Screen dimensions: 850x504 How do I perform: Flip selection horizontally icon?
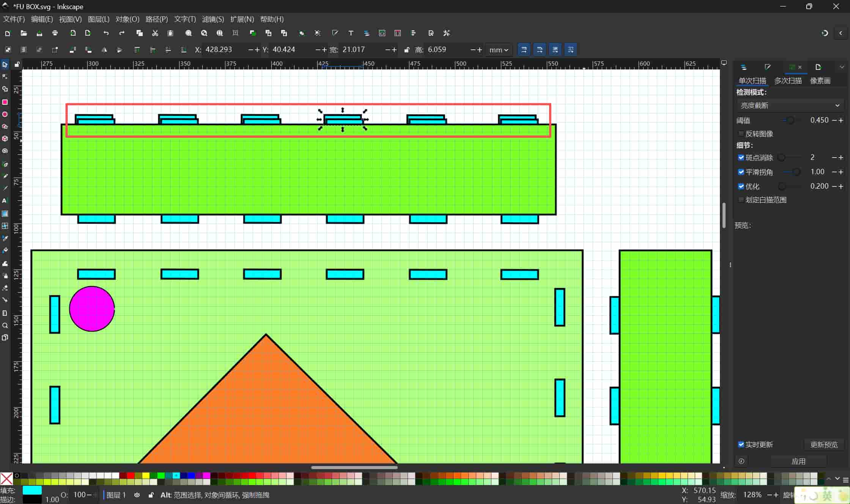click(x=104, y=50)
